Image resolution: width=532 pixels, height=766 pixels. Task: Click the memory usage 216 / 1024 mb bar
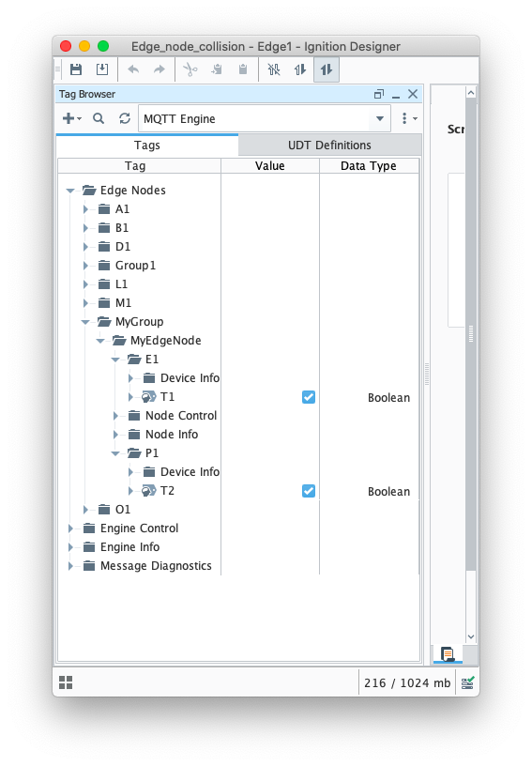coord(407,683)
